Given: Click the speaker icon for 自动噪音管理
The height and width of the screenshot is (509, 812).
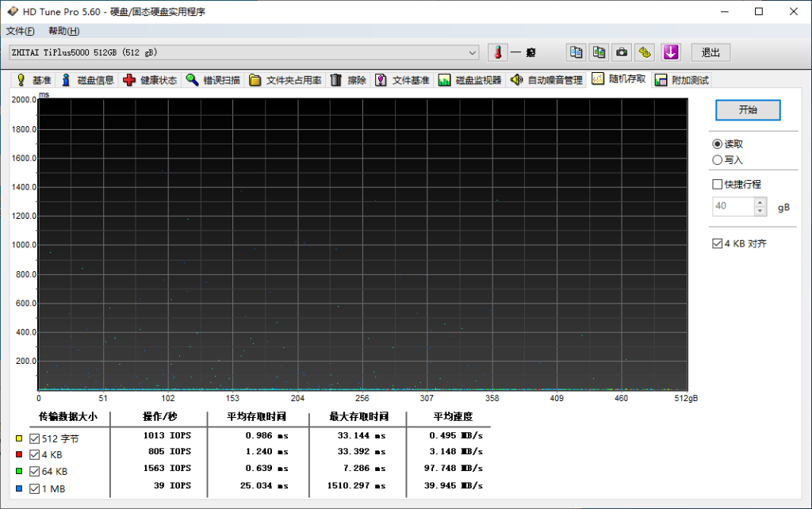Looking at the screenshot, I should [516, 80].
